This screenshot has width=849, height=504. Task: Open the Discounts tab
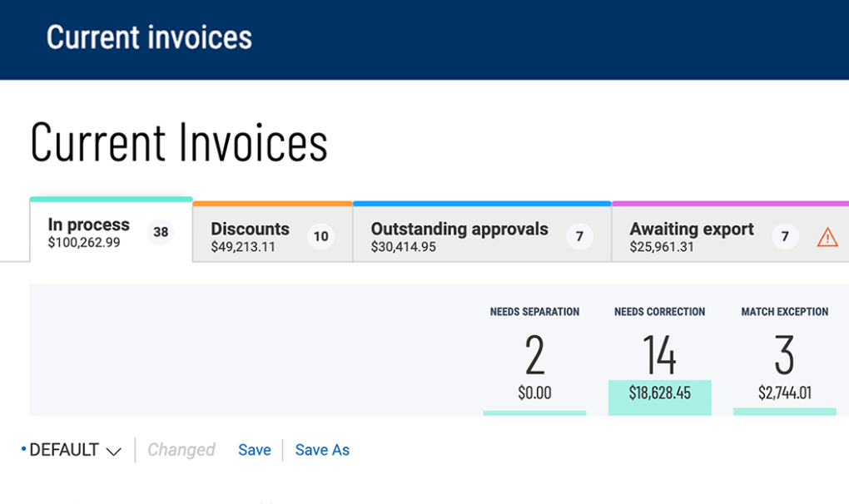(250, 236)
